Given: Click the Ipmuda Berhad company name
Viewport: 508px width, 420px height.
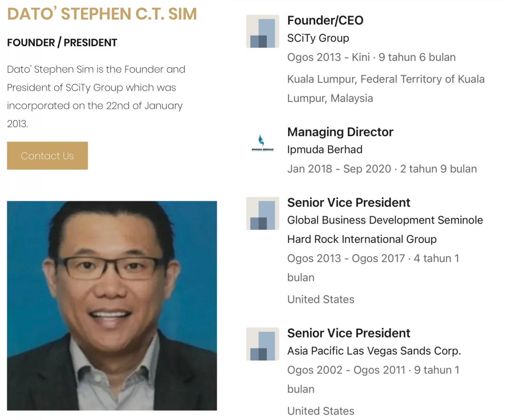Looking at the screenshot, I should pos(325,150).
